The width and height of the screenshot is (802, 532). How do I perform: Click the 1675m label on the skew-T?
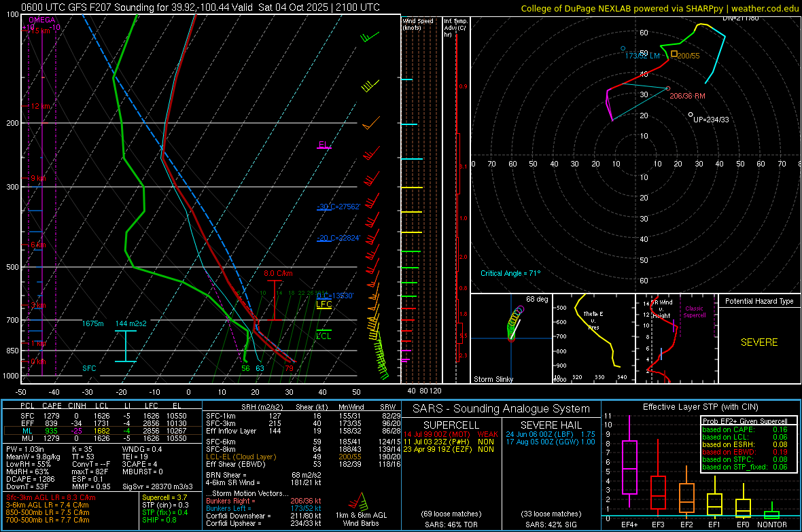click(92, 324)
